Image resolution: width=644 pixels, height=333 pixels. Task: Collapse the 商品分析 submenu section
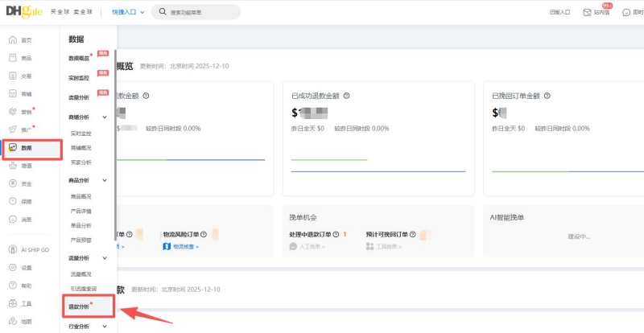(105, 181)
